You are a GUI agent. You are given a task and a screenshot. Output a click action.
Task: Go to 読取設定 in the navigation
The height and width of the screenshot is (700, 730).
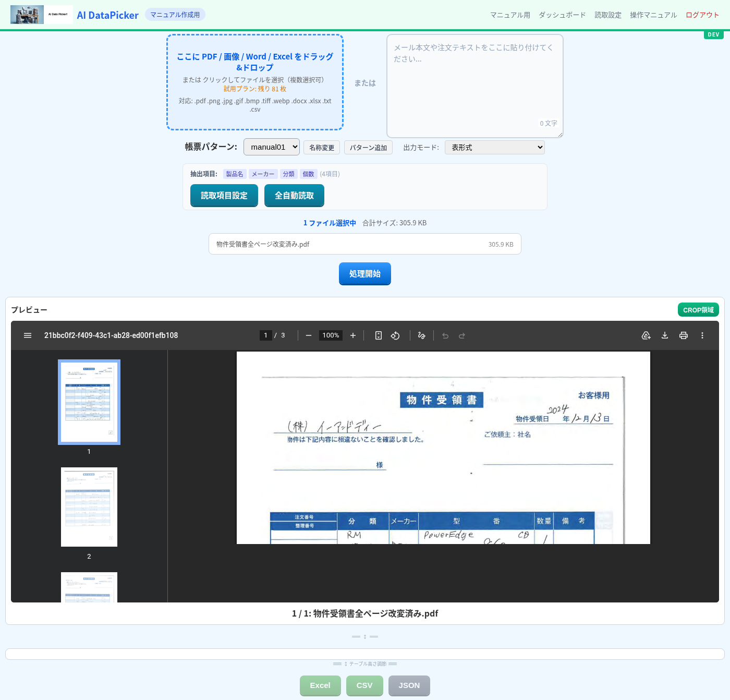(x=608, y=15)
